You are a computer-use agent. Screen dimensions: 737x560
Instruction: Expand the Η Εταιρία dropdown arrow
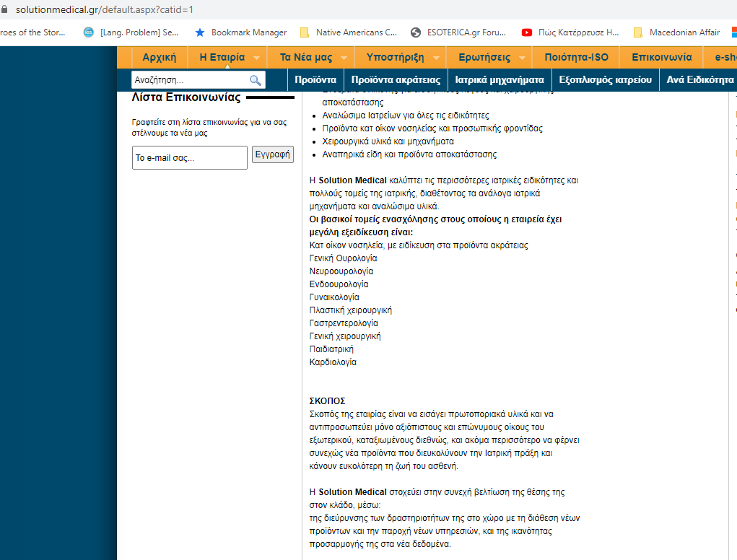pos(257,58)
